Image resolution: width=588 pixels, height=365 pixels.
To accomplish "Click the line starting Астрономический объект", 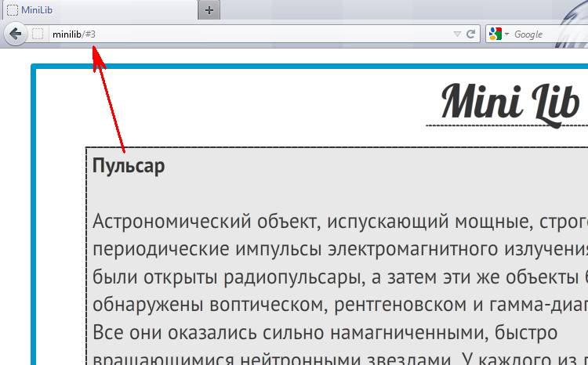I will [x=340, y=221].
